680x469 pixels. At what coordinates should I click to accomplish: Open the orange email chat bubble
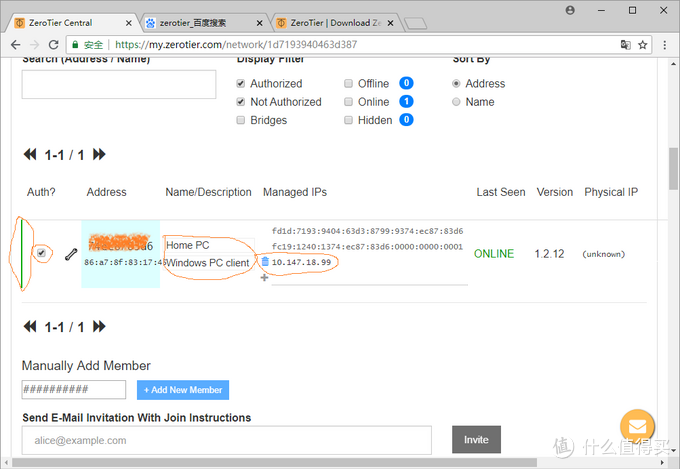pos(637,426)
